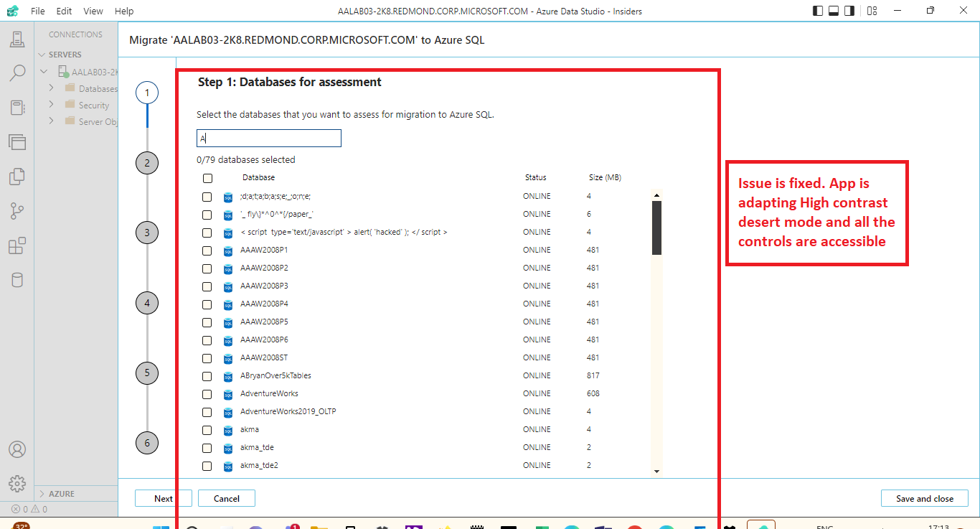The height and width of the screenshot is (529, 980).
Task: Click the Next button in the wizard
Action: pos(163,498)
